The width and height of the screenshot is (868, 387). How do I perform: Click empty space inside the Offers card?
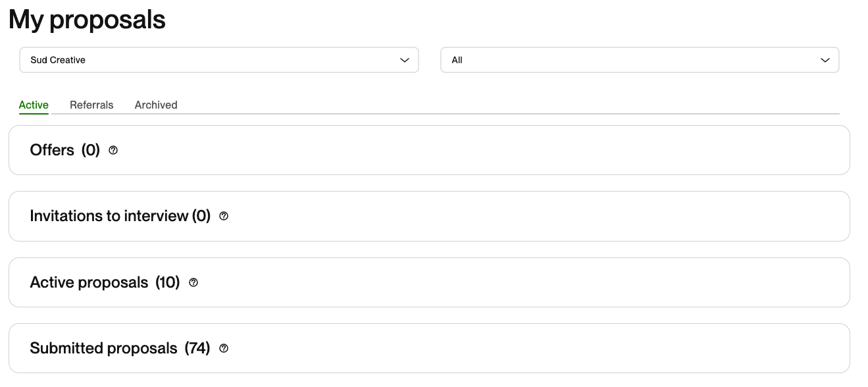(494, 150)
